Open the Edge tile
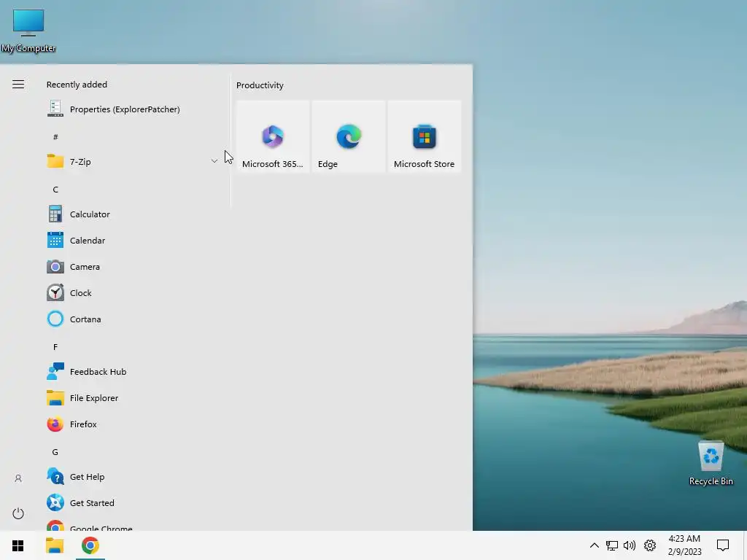This screenshot has height=560, width=747. [x=349, y=136]
